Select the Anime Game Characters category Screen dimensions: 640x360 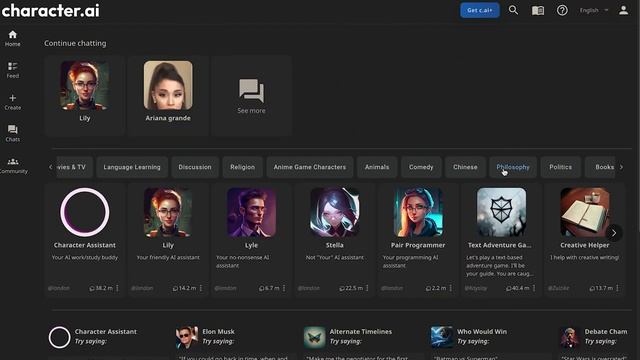point(310,167)
